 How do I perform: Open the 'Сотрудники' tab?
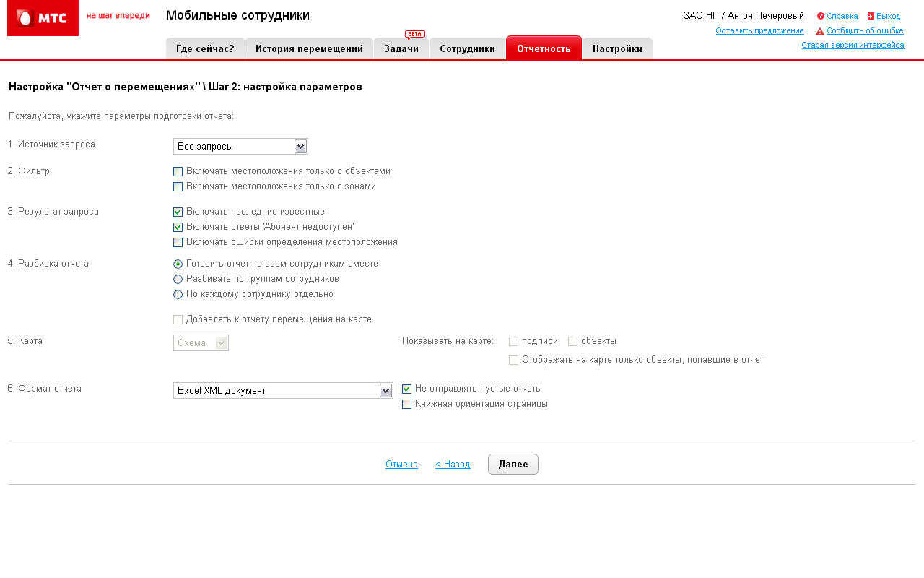click(467, 49)
